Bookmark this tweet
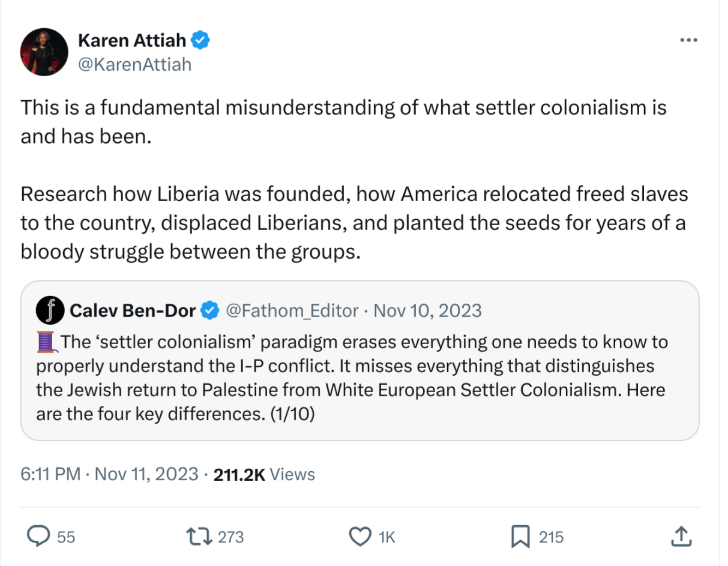728x566 pixels. (x=519, y=536)
